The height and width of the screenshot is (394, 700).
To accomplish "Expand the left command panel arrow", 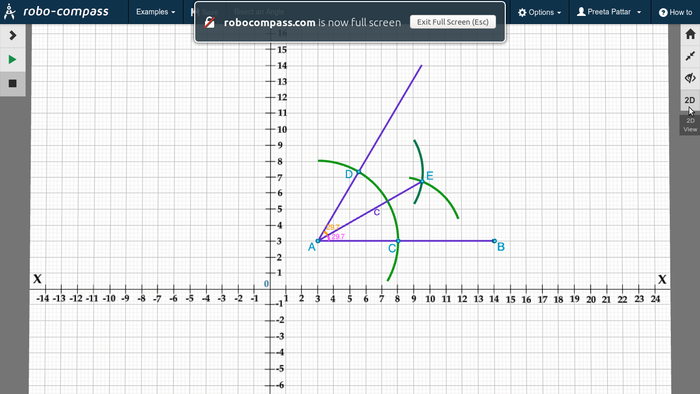I will click(12, 35).
